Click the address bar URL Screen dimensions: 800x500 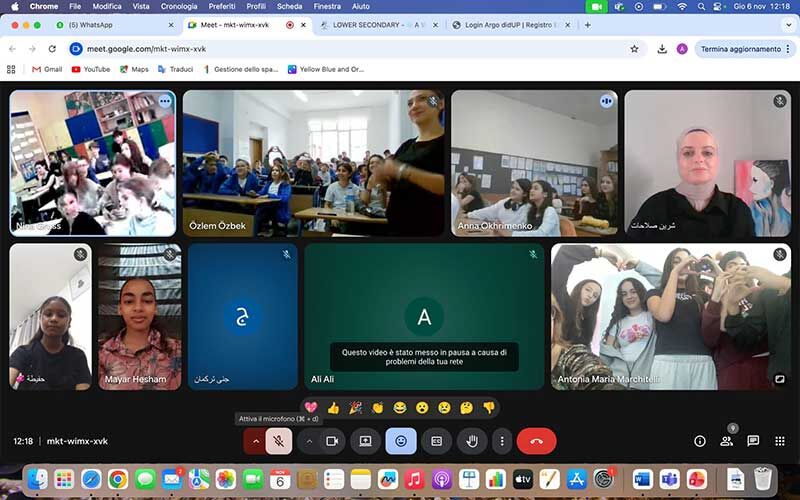(x=146, y=49)
